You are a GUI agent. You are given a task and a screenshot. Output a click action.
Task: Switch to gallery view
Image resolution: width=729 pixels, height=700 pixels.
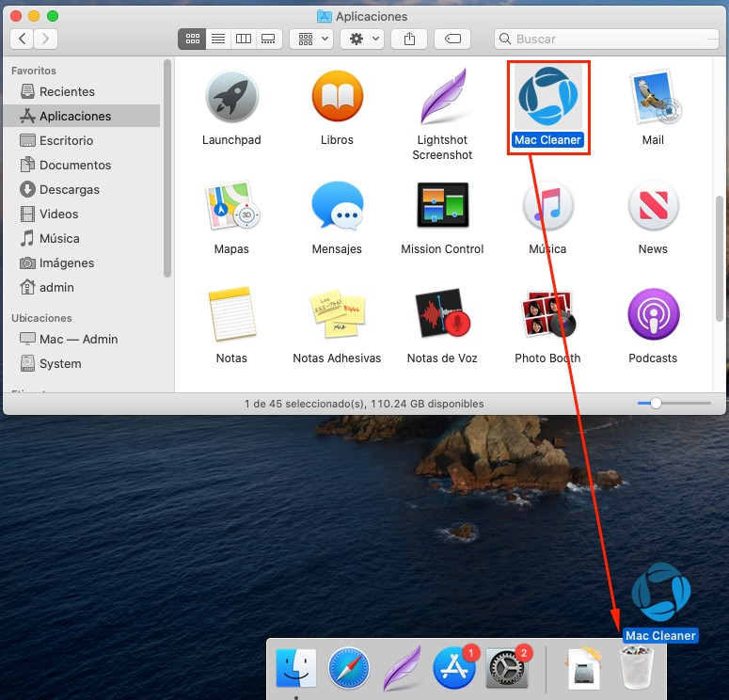click(268, 39)
